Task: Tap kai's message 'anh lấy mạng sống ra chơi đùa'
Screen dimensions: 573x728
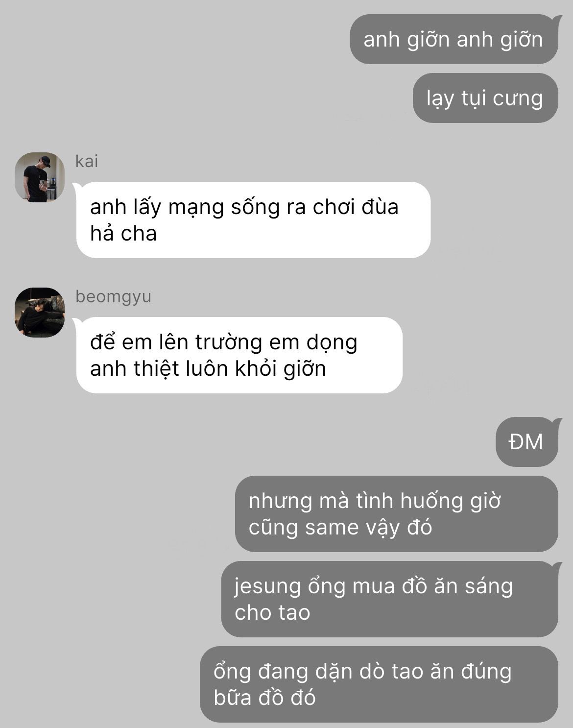Action: pos(253,220)
